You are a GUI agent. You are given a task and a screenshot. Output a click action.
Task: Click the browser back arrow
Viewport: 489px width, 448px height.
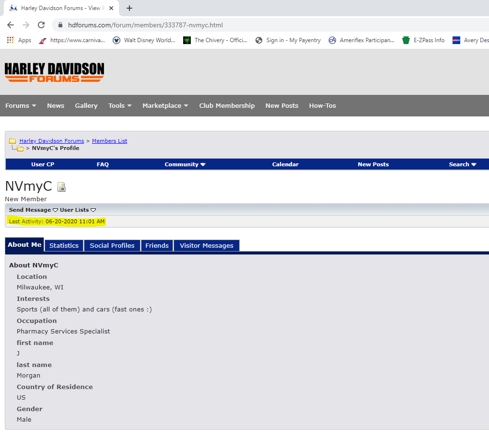point(11,25)
